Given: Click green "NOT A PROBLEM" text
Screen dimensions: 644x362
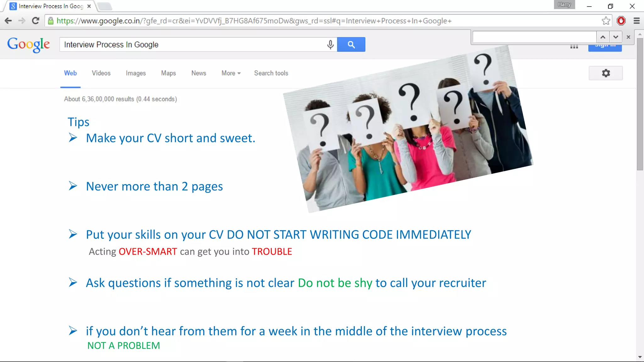Looking at the screenshot, I should [x=124, y=346].
